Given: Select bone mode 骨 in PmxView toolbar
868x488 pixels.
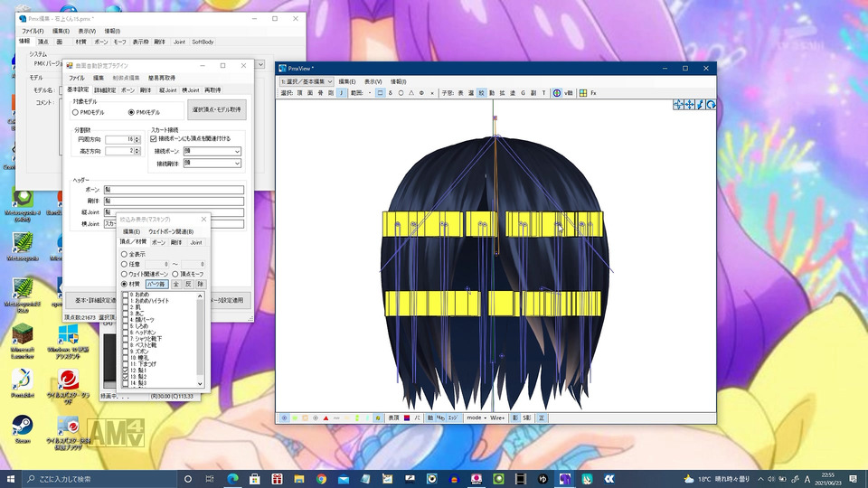Looking at the screenshot, I should coord(320,93).
